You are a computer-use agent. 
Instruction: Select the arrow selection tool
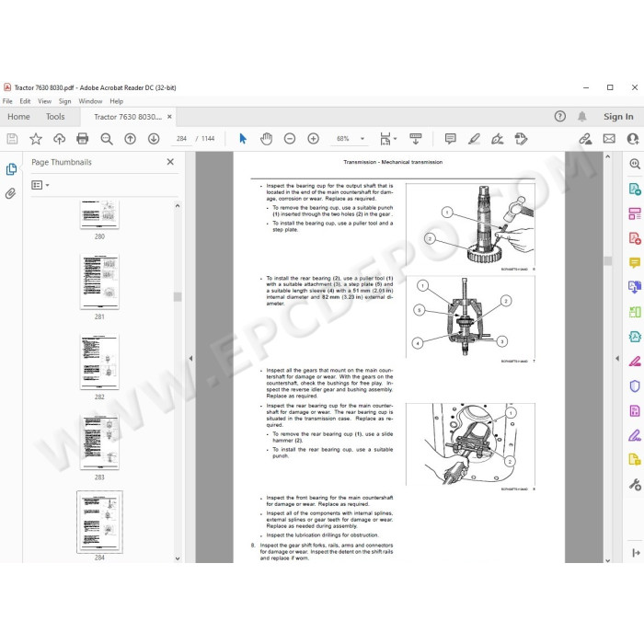point(243,139)
